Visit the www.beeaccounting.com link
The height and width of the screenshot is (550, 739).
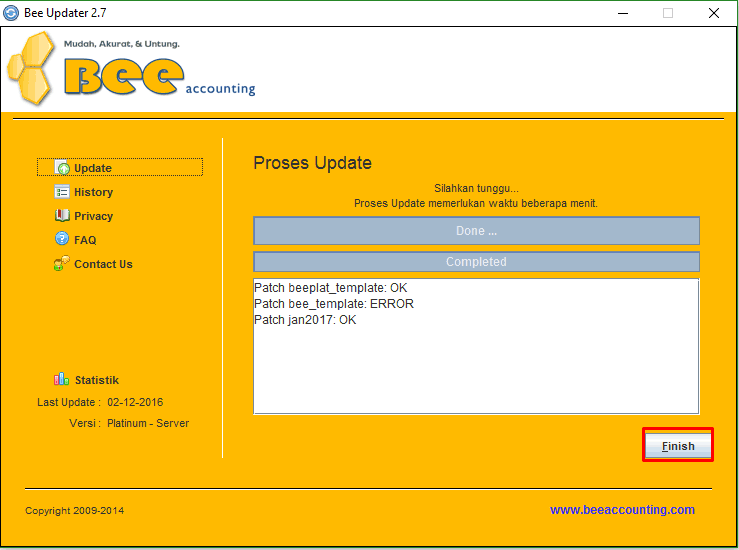tap(622, 509)
